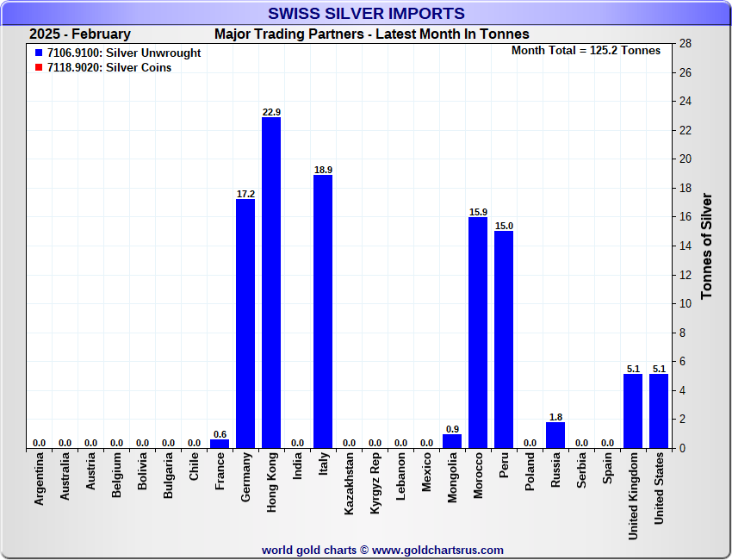The image size is (732, 560).
Task: Click the Tonnes of Silver axis title
Action: pyautogui.click(x=706, y=246)
